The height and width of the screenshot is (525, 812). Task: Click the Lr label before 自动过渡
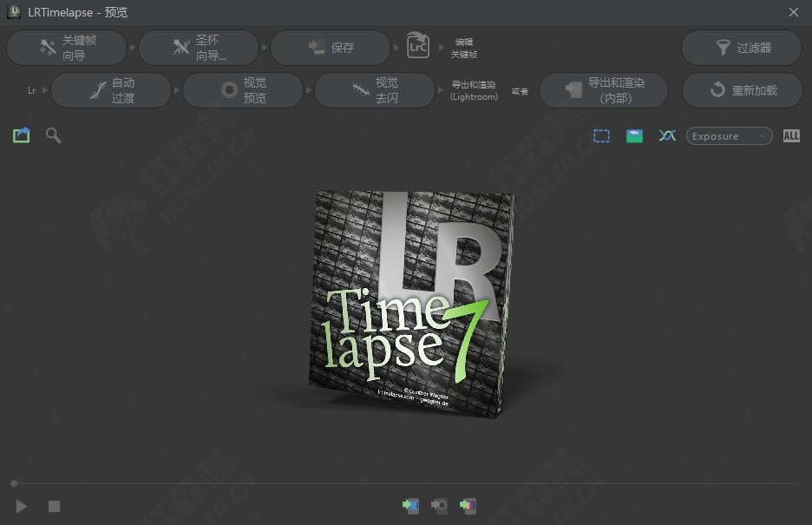point(31,90)
